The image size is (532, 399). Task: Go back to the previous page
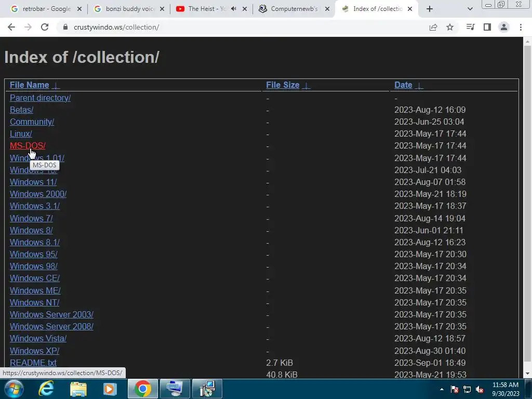11,27
